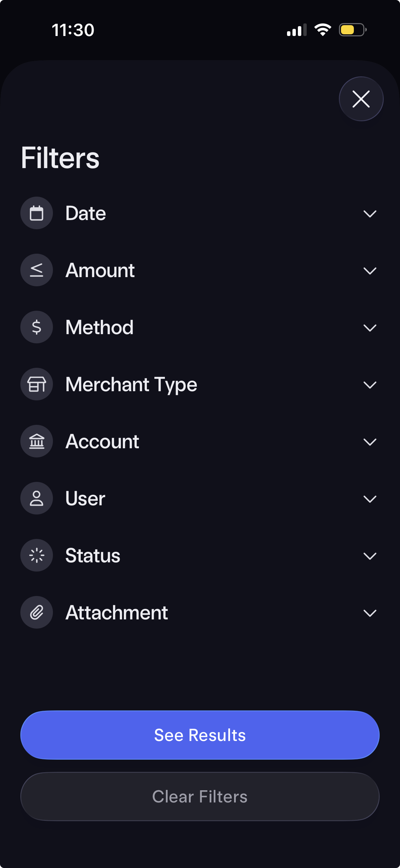Tap the battery indicator in status bar

353,30
